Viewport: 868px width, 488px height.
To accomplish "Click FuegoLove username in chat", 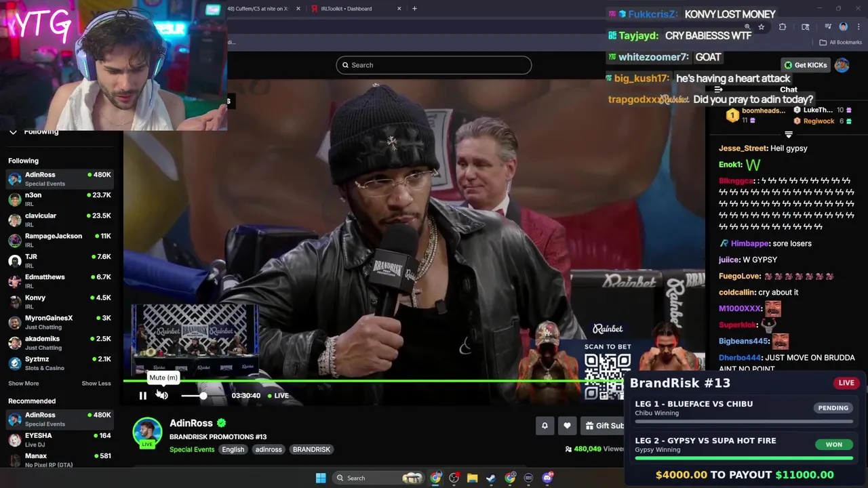I will point(740,276).
